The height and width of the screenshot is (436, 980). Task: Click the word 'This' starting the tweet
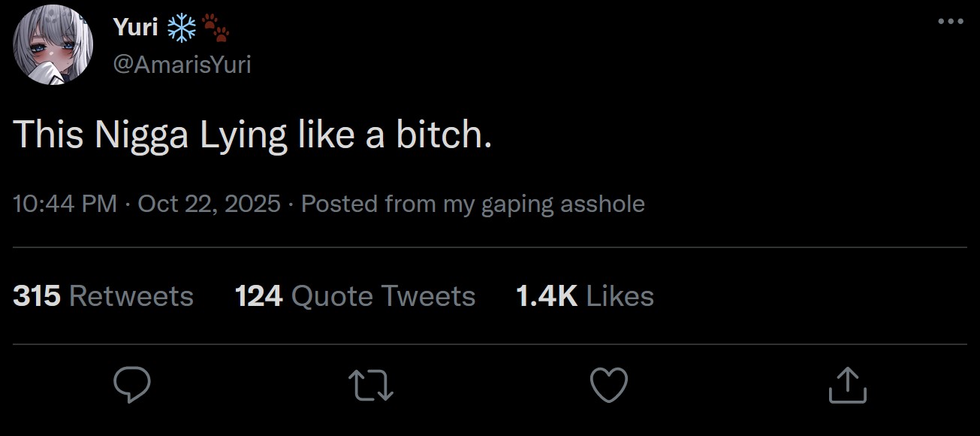[48, 135]
